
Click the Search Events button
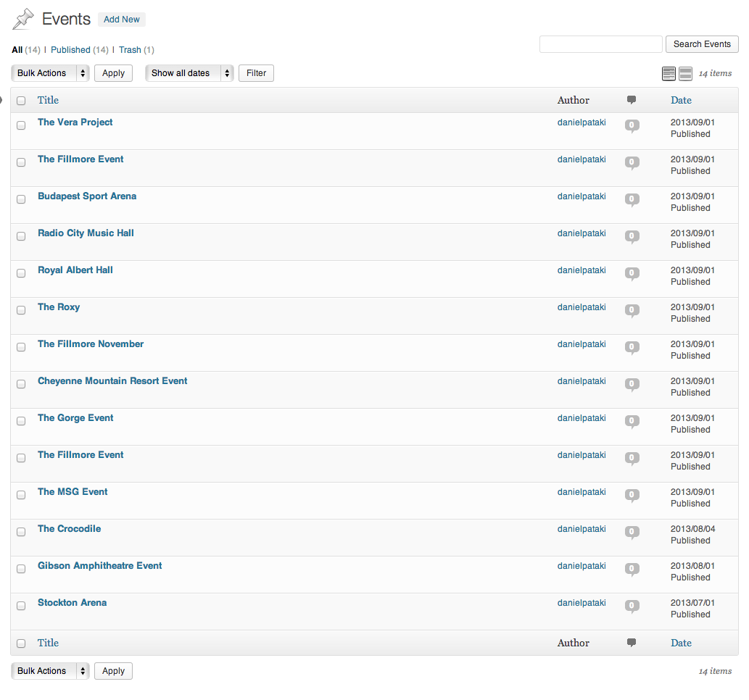point(702,44)
